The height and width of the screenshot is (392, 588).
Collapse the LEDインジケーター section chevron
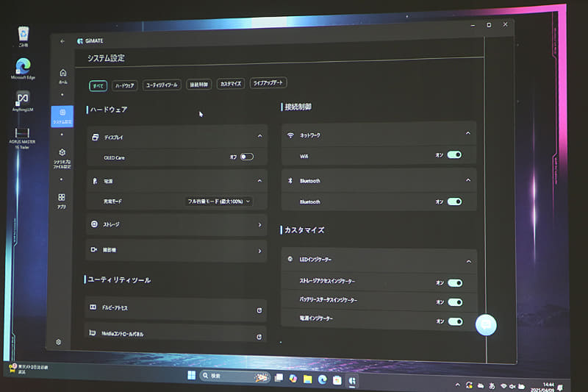click(469, 261)
